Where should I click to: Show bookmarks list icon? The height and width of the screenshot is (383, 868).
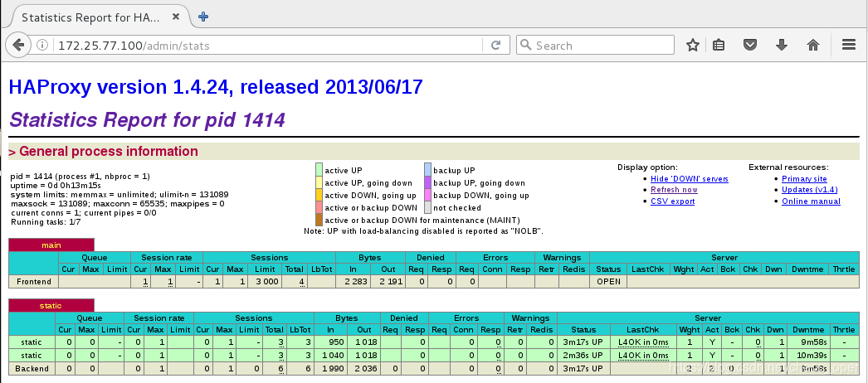[x=719, y=46]
